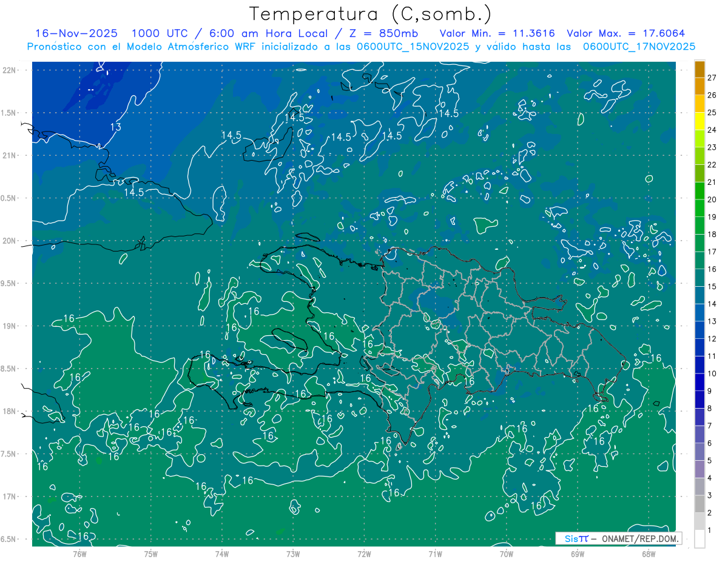Viewport: 728px width, 562px height.
Task: Click the "69W" longitude axis label
Action: [578, 554]
